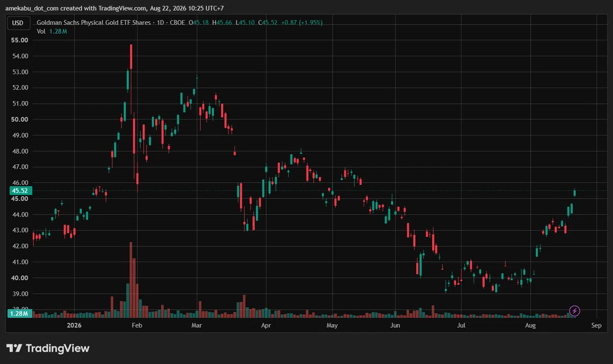Click the low value L45.10
This screenshot has width=613, height=364.
tap(245, 22)
